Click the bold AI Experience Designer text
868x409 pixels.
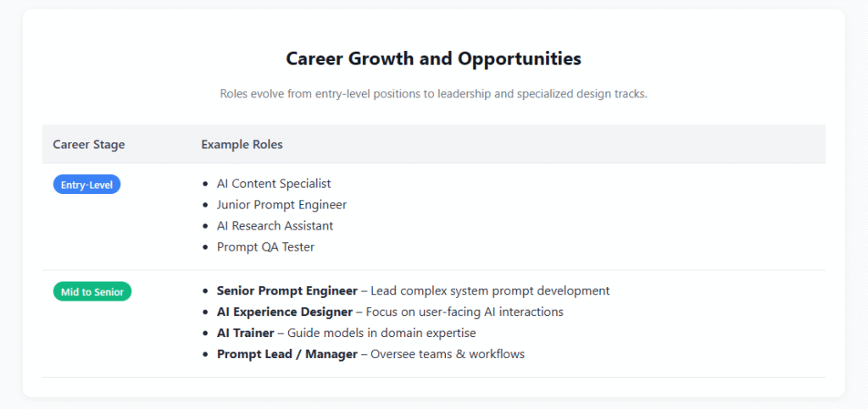click(285, 312)
